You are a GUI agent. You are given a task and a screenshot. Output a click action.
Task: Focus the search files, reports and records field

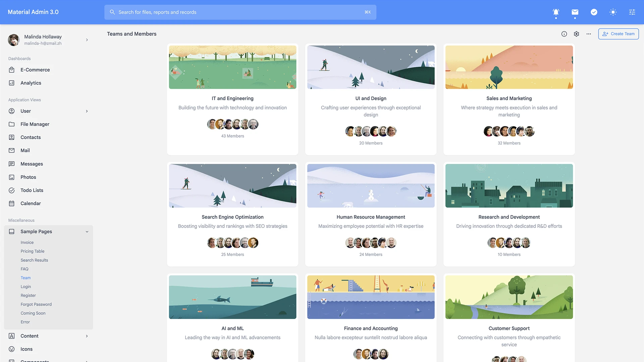[240, 12]
